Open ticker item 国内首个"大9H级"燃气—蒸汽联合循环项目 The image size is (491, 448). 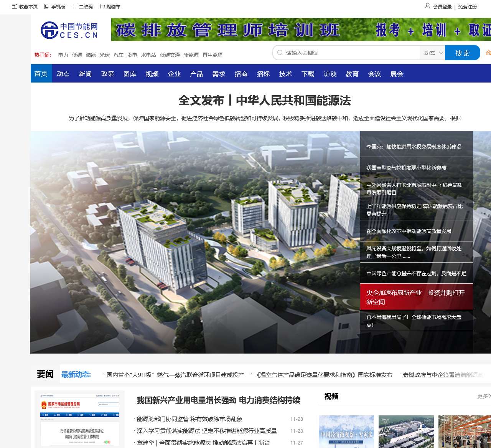pos(175,375)
